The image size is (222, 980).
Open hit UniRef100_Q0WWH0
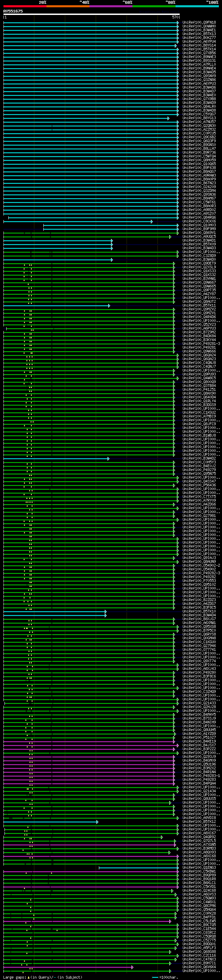click(x=199, y=26)
